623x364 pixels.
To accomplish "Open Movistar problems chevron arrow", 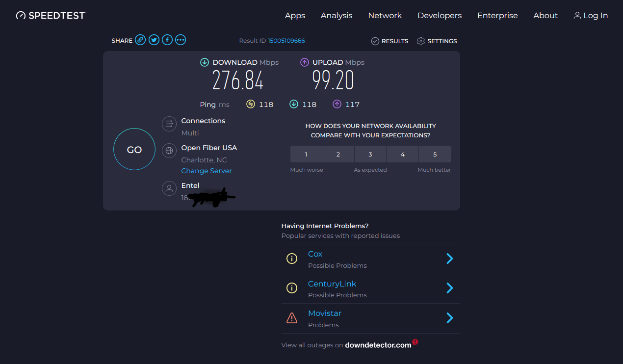I will (449, 318).
